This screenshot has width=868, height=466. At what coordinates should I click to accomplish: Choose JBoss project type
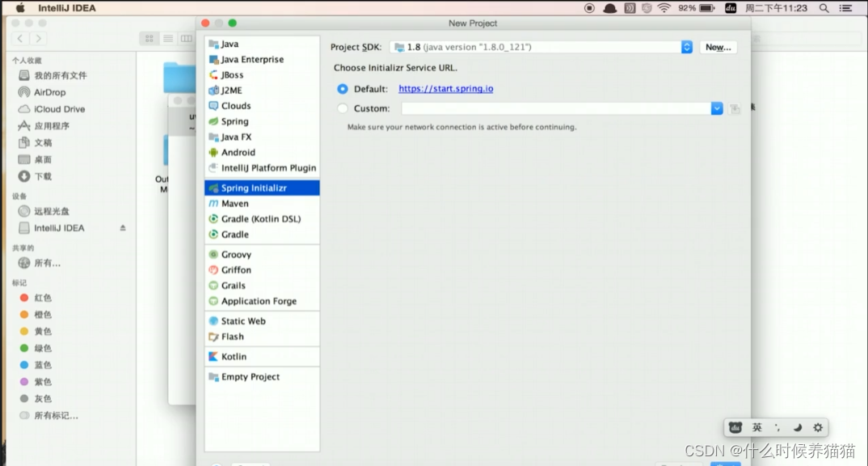262,74
